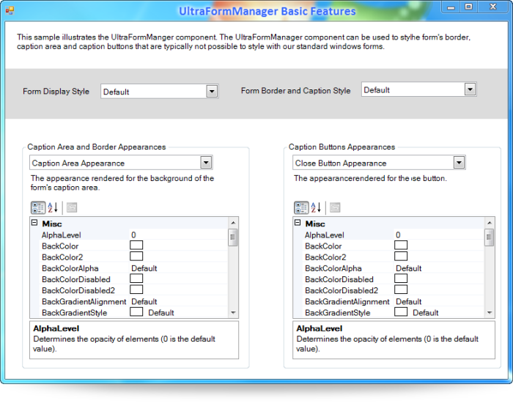Image resolution: width=513 pixels, height=420 pixels.
Task: Click right property grid scroll up arrow
Action: 489,223
